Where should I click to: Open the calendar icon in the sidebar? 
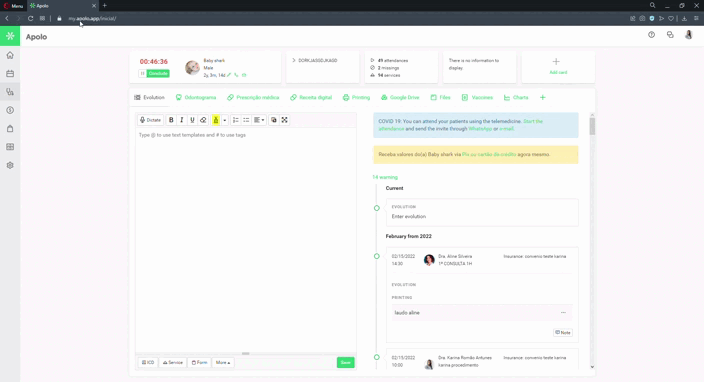click(x=10, y=74)
